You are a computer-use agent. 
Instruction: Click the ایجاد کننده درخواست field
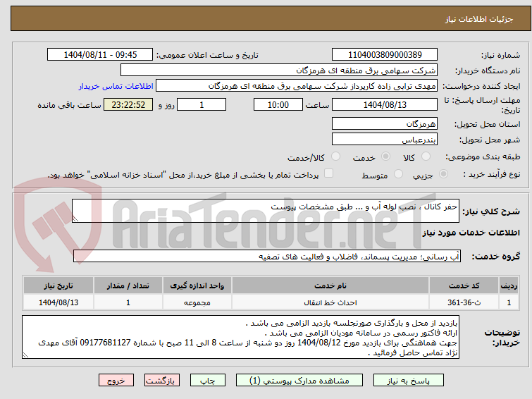point(297,86)
